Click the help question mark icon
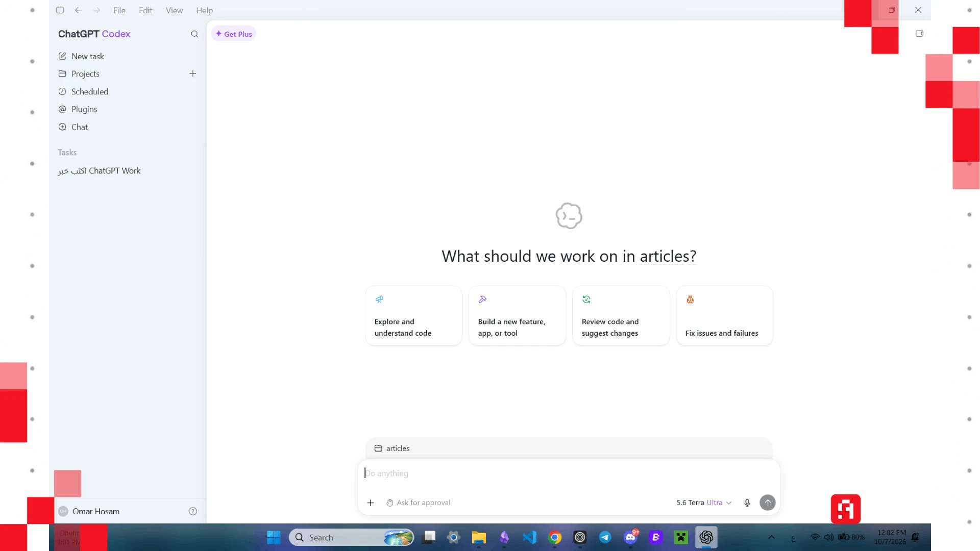Viewport: 980px width, 551px height. (193, 511)
